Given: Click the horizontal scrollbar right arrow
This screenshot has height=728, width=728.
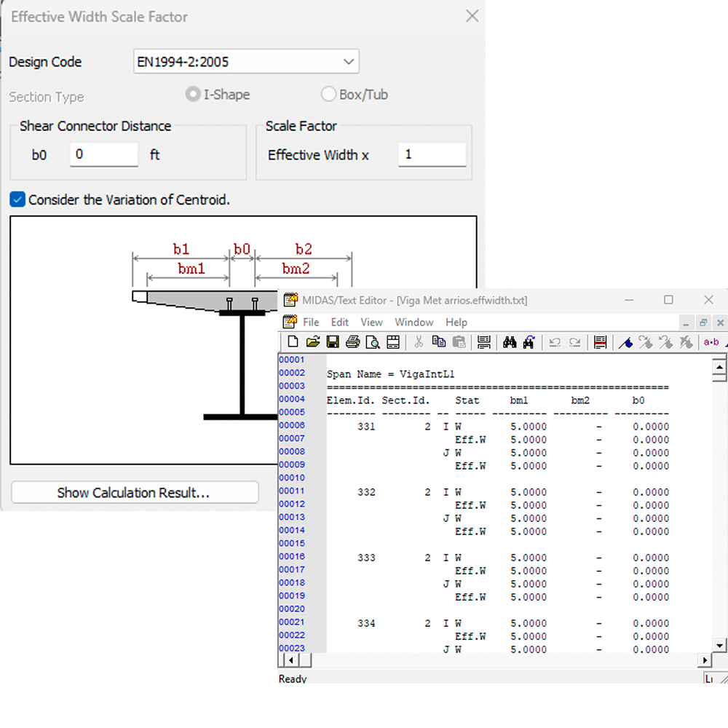Looking at the screenshot, I should (x=705, y=660).
